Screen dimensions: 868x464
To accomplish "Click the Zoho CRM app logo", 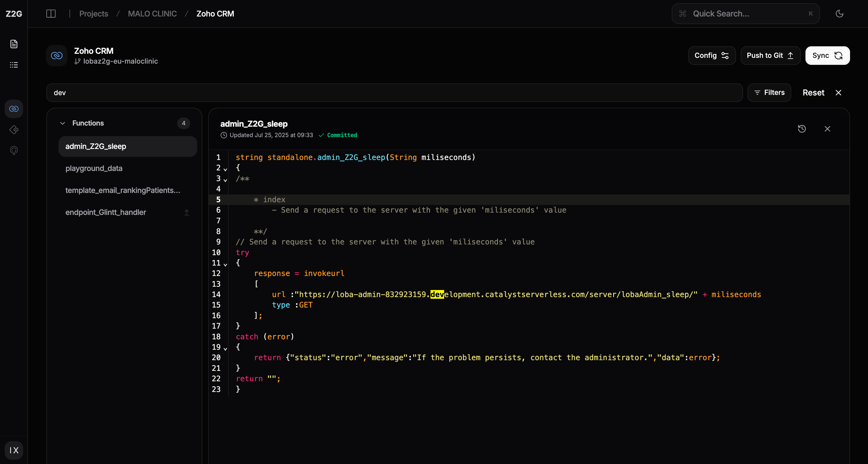I will (x=57, y=56).
